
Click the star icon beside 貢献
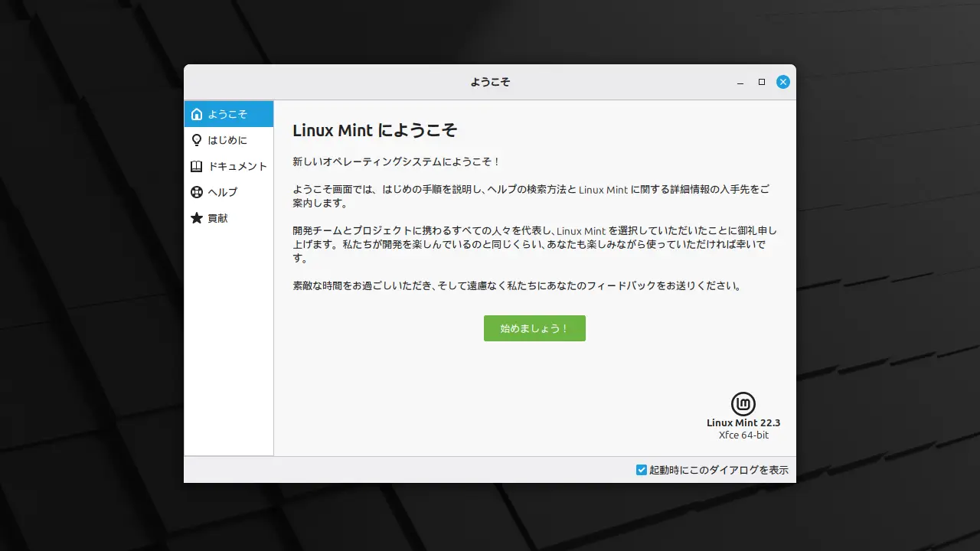pyautogui.click(x=197, y=218)
